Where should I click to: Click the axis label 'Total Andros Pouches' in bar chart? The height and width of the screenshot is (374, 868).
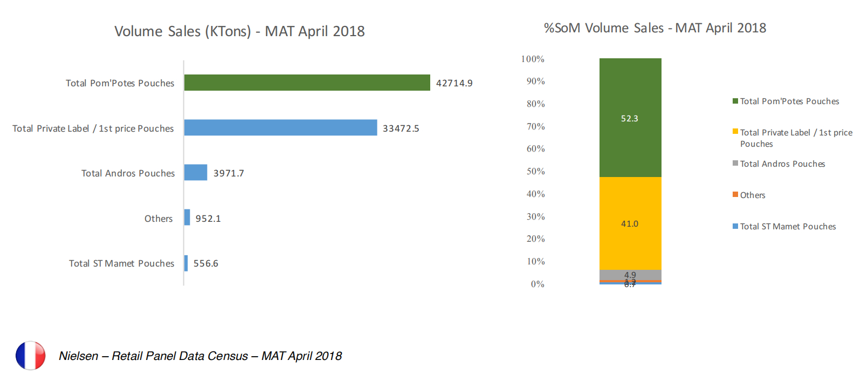click(x=128, y=173)
